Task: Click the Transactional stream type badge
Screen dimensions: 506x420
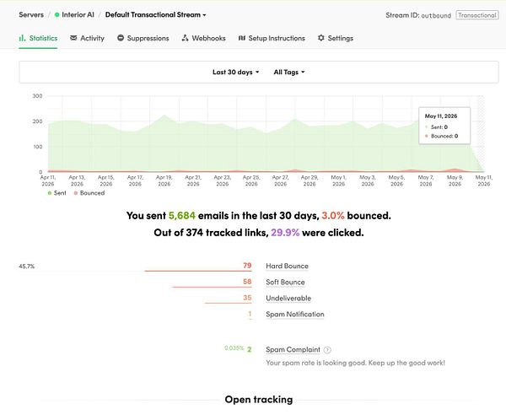Action: (477, 15)
